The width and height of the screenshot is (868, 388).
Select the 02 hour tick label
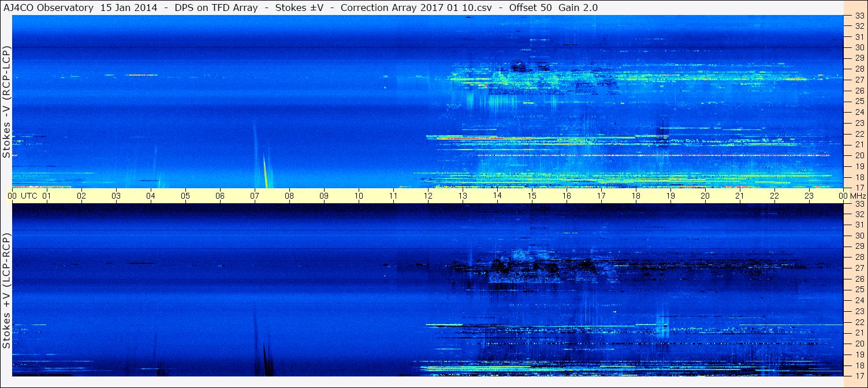click(81, 196)
